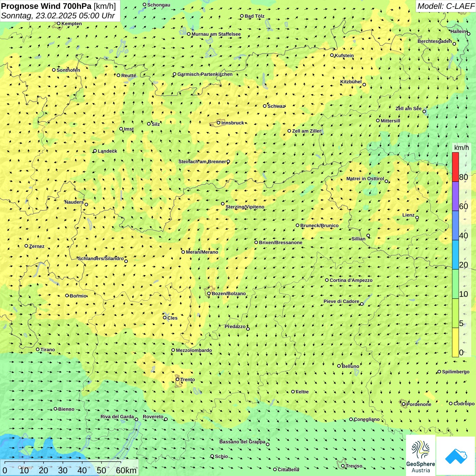Click the Pordenone location marker
The width and height of the screenshot is (476, 476).
pyautogui.click(x=404, y=404)
